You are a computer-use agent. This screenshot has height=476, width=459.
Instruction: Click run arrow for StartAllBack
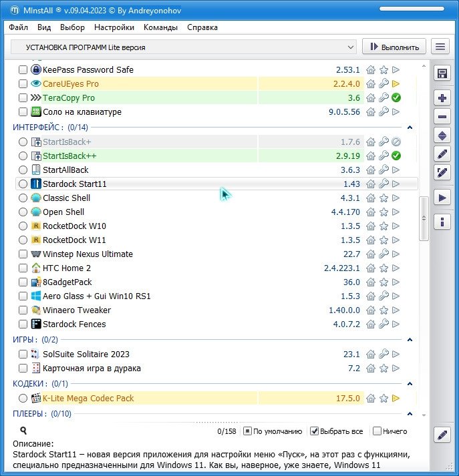coord(396,170)
